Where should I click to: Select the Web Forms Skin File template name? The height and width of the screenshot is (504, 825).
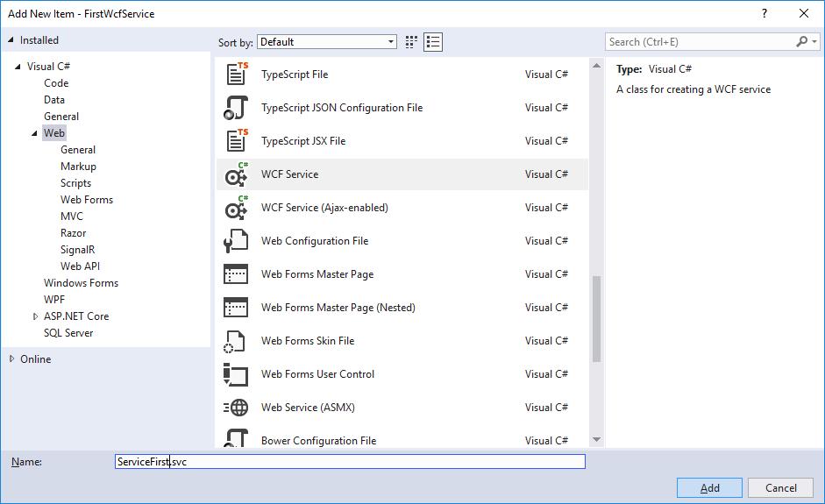(308, 341)
